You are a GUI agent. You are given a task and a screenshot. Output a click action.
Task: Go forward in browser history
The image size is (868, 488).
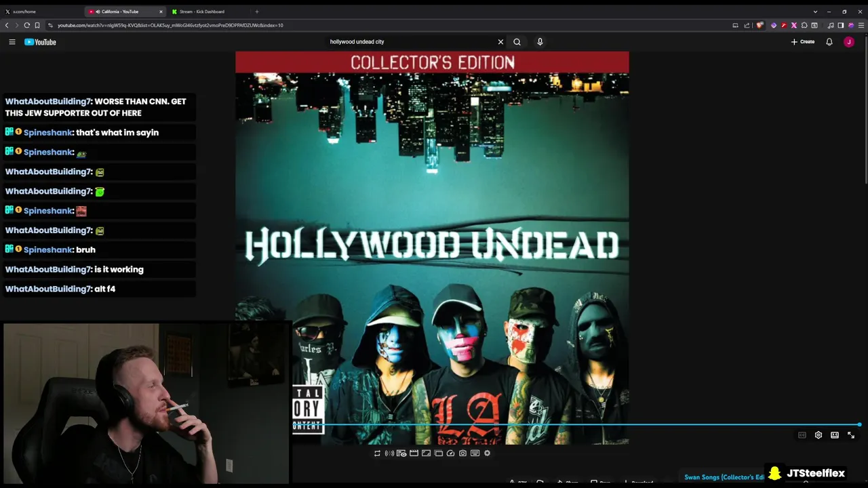pos(16,25)
